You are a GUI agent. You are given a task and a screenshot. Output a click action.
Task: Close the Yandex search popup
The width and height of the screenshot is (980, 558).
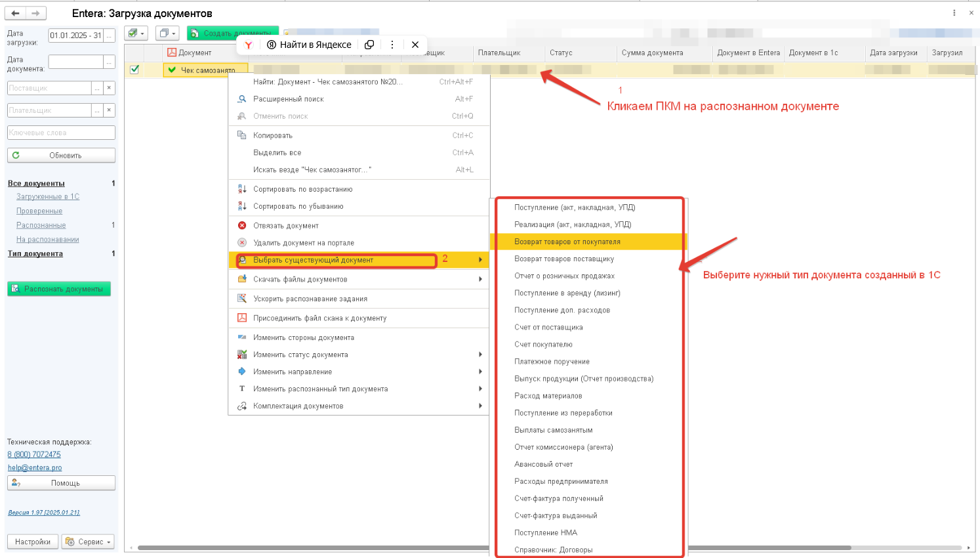pos(415,45)
